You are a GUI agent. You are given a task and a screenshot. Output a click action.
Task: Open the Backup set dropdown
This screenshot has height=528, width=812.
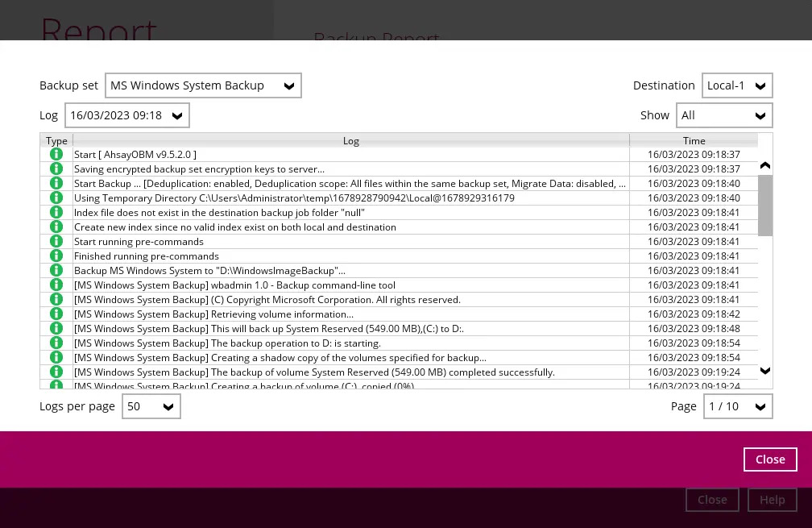(203, 85)
